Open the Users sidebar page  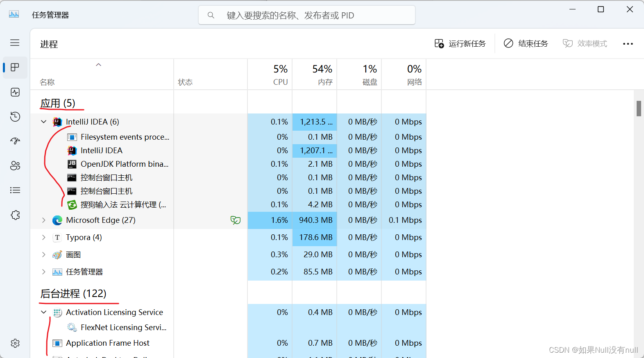click(15, 165)
